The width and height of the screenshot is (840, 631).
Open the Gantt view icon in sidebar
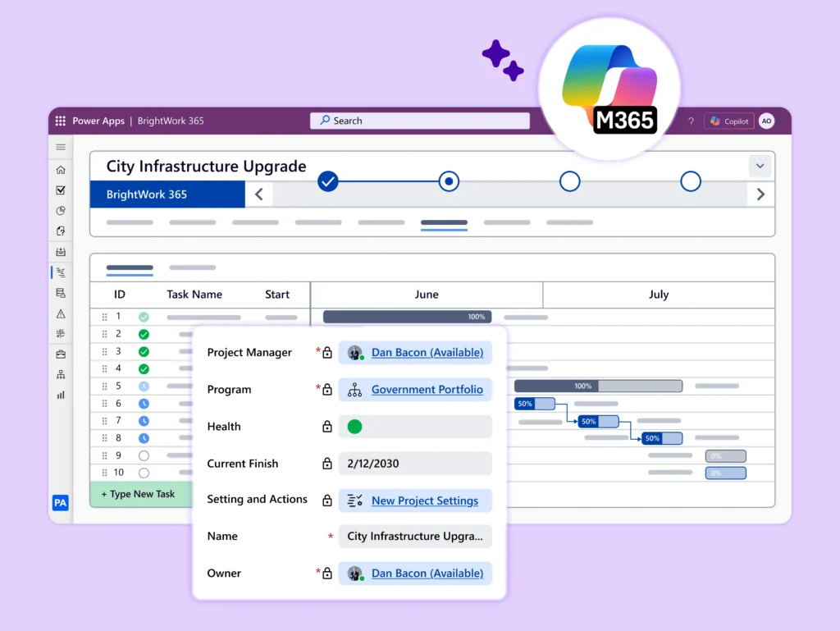[61, 272]
